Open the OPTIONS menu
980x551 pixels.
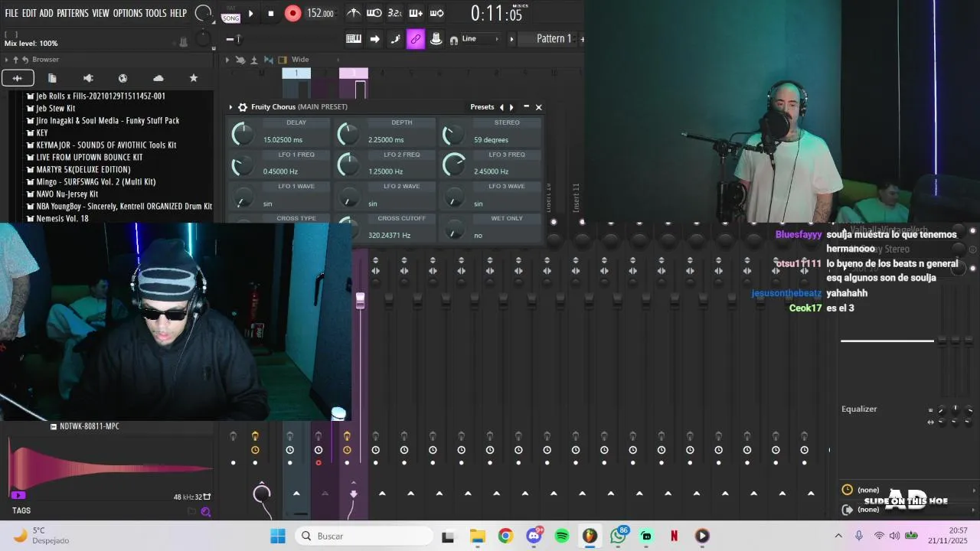(128, 13)
